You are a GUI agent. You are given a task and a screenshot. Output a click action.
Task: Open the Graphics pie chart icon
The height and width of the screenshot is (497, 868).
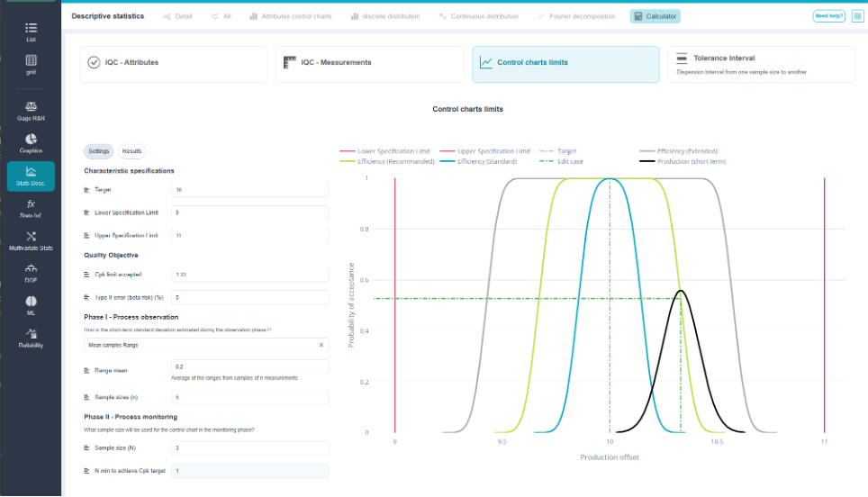click(31, 143)
